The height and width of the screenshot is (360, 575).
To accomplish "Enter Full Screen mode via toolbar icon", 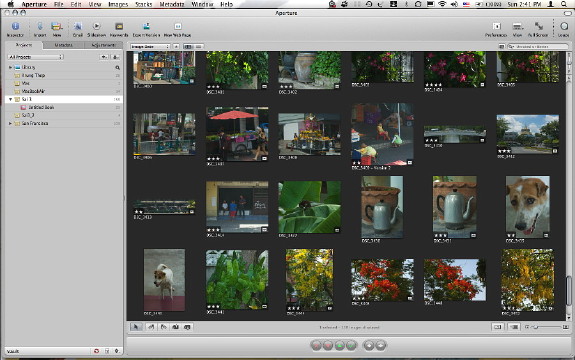I will (x=538, y=29).
